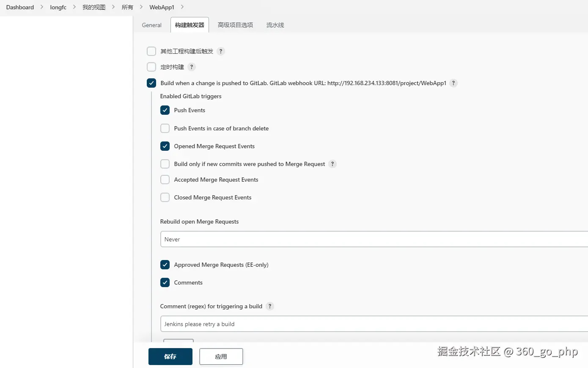The height and width of the screenshot is (368, 588).
Task: Disable the Comments trigger checkbox
Action: pos(165,282)
